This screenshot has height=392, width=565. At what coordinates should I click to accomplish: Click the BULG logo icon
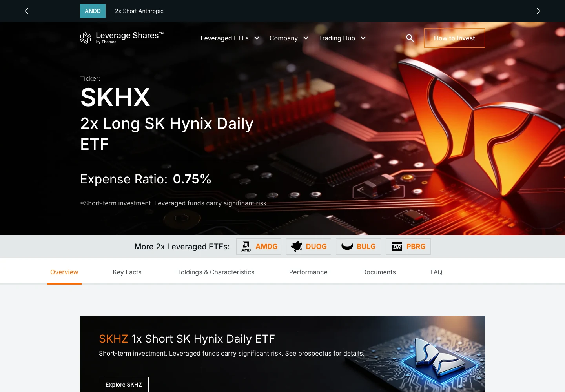pos(347,247)
